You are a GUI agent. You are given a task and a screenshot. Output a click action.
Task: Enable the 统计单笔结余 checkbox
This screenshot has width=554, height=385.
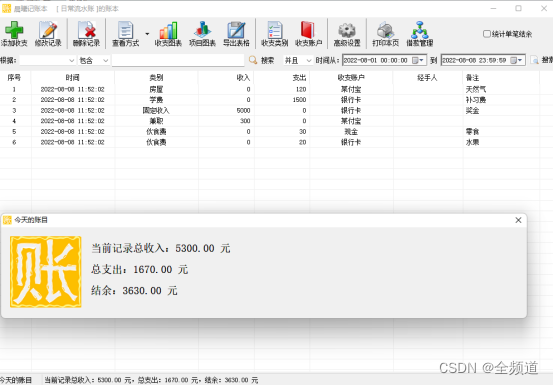pos(487,34)
